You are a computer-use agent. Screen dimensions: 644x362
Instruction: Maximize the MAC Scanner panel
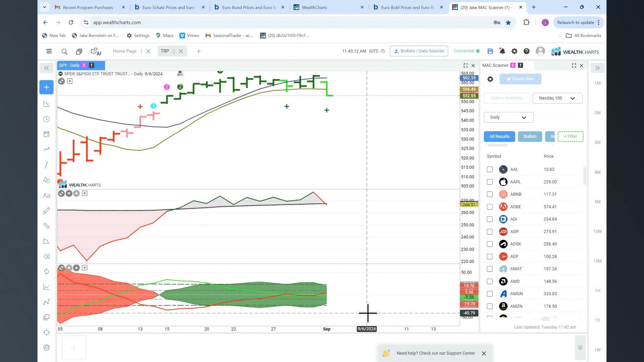pyautogui.click(x=574, y=65)
